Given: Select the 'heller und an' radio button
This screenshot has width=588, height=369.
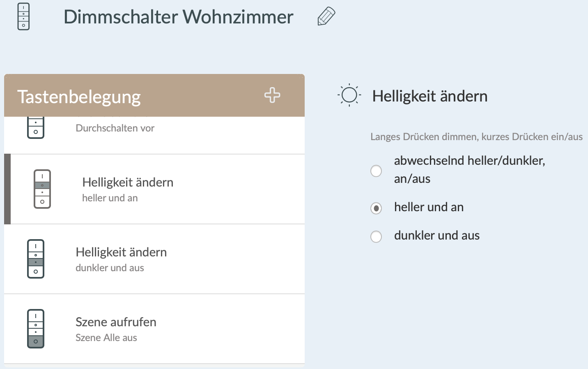Looking at the screenshot, I should [x=376, y=208].
